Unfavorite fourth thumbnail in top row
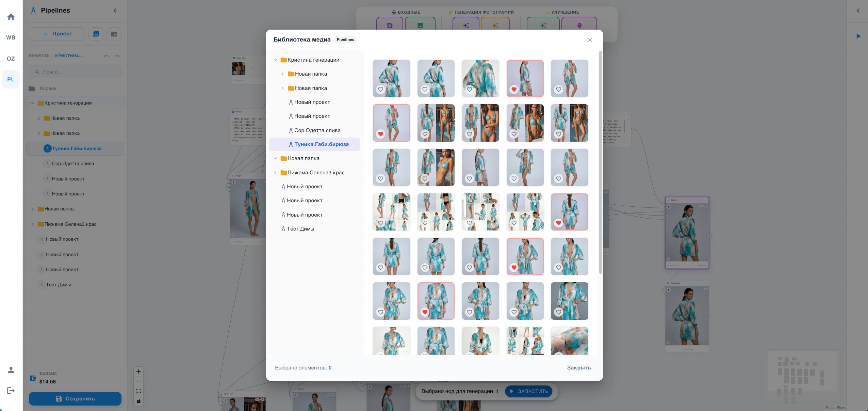868x411 pixels. tap(514, 90)
